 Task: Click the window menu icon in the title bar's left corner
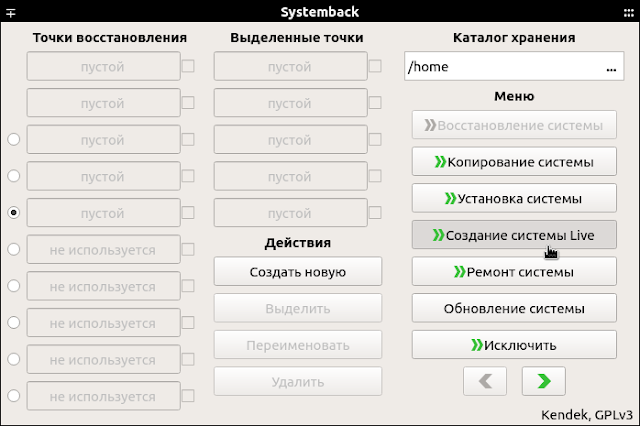click(x=11, y=12)
